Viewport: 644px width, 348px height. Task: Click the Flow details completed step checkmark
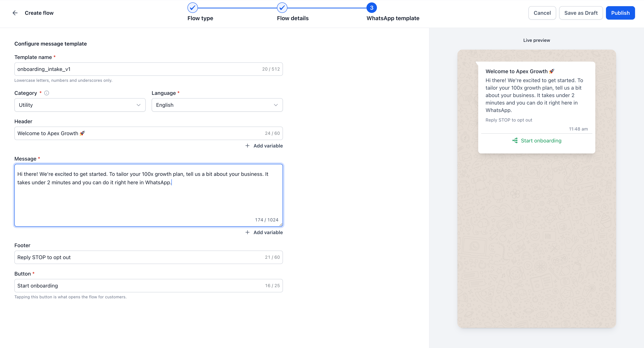[x=282, y=8]
